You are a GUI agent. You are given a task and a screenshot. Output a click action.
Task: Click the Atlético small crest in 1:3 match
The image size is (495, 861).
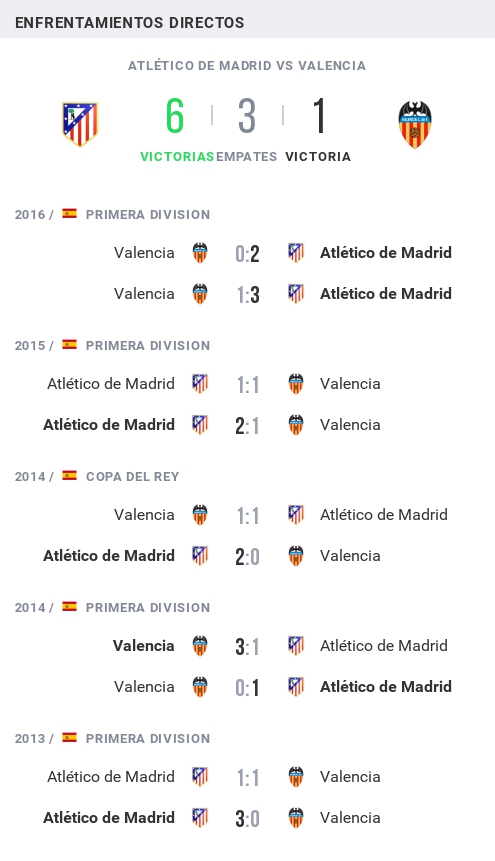(296, 294)
